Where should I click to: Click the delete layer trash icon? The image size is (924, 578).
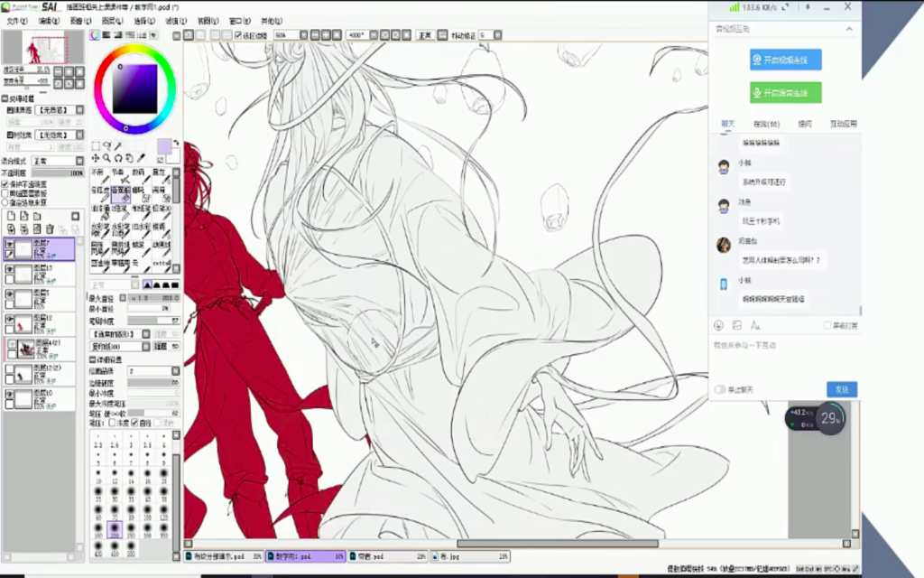coord(51,228)
